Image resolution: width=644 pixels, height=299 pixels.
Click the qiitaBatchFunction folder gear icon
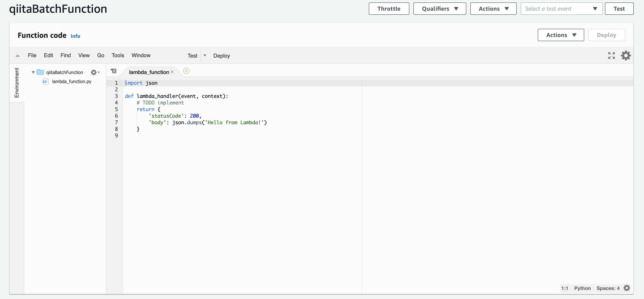click(x=94, y=72)
